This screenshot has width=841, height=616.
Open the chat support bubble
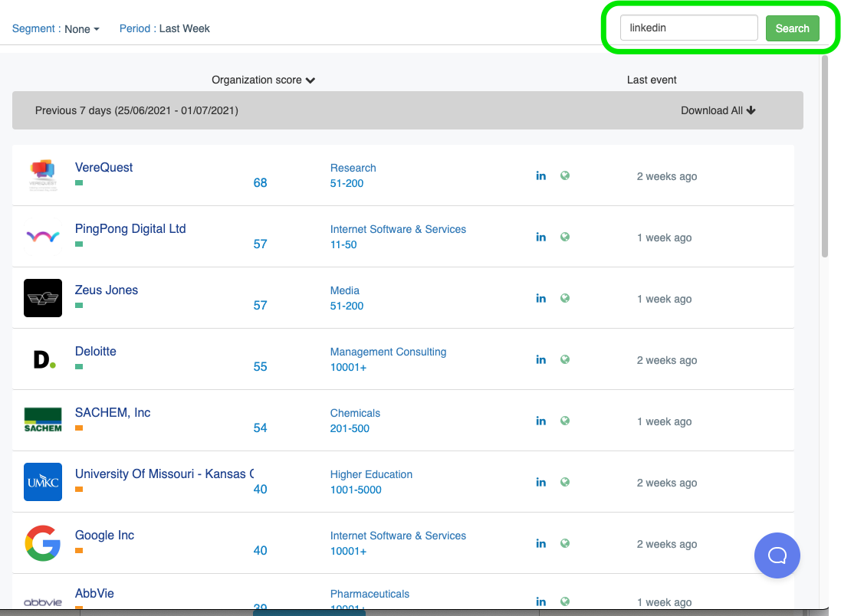click(x=777, y=555)
